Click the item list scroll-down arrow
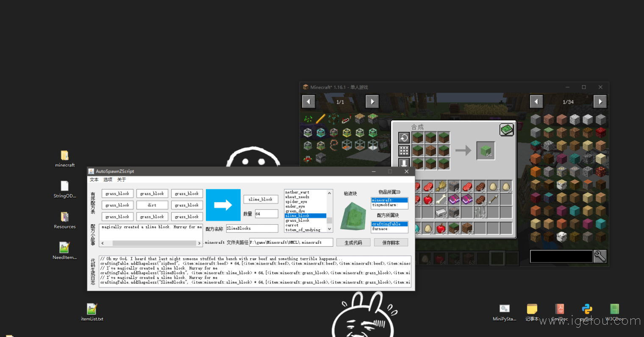Viewport: 644px width, 337px height. pyautogui.click(x=330, y=229)
